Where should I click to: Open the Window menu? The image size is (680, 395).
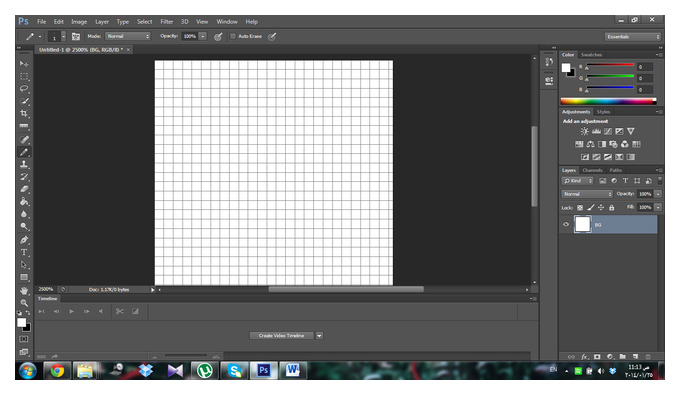pyautogui.click(x=227, y=22)
